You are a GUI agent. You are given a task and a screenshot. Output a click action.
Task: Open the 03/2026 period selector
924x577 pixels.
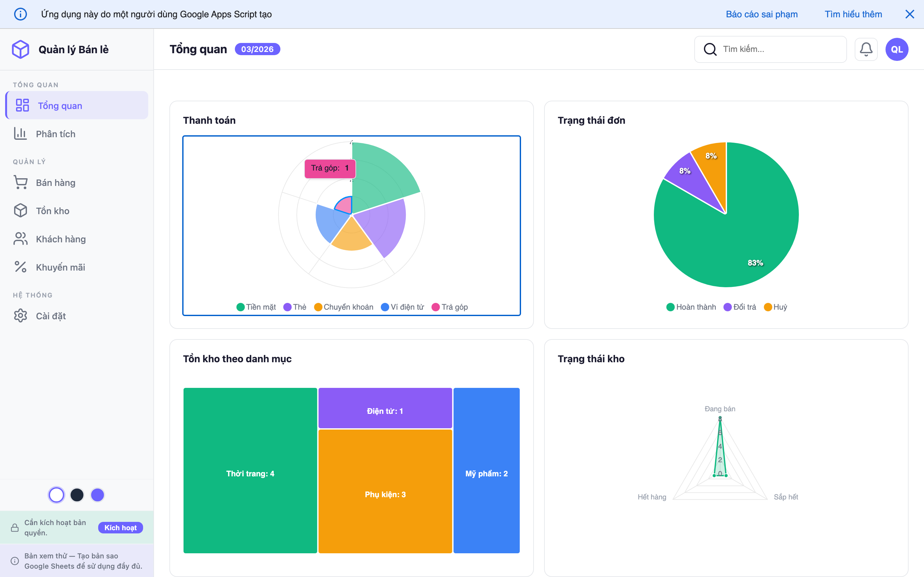(257, 49)
